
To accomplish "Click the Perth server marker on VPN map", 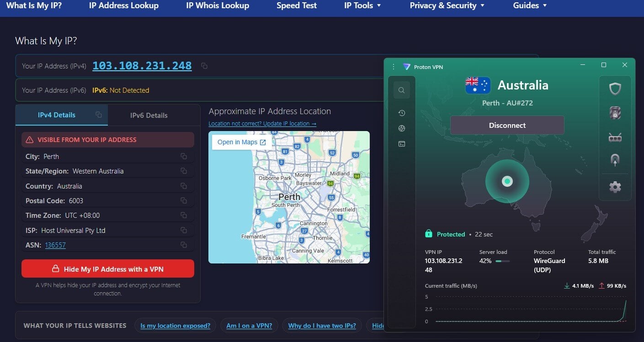I will pyautogui.click(x=507, y=181).
